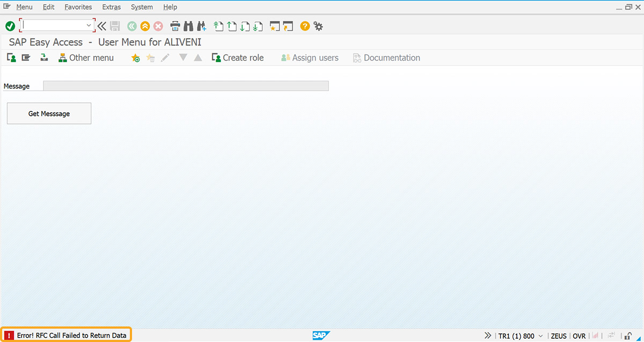Open the Help menu

pos(170,7)
